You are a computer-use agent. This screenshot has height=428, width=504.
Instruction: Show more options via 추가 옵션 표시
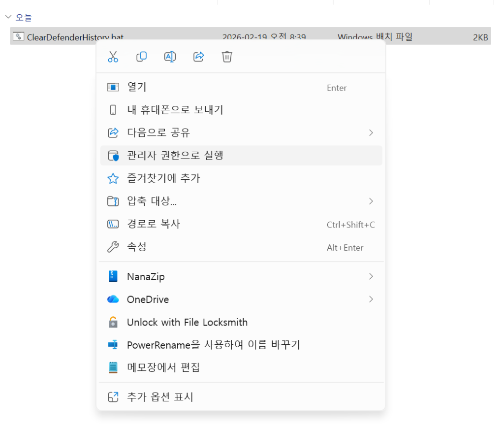pyautogui.click(x=160, y=397)
